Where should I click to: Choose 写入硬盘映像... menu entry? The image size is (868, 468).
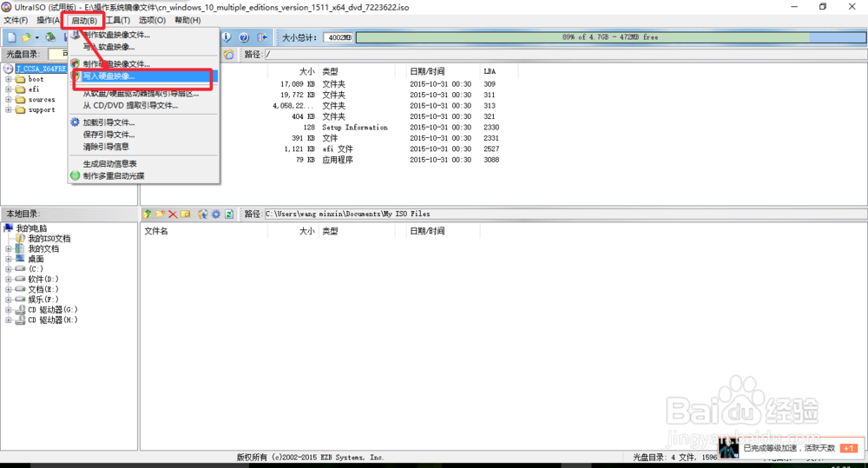(144, 76)
